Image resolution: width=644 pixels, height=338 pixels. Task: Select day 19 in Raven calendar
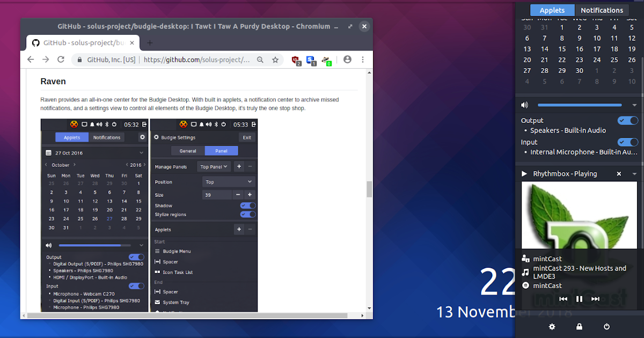632,49
